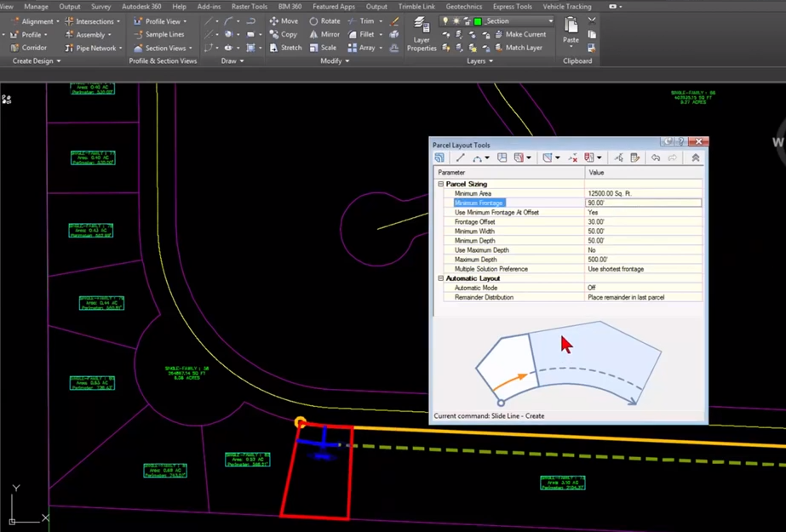Open the curve tool dropdown arrow
This screenshot has width=786, height=532.
click(x=487, y=158)
